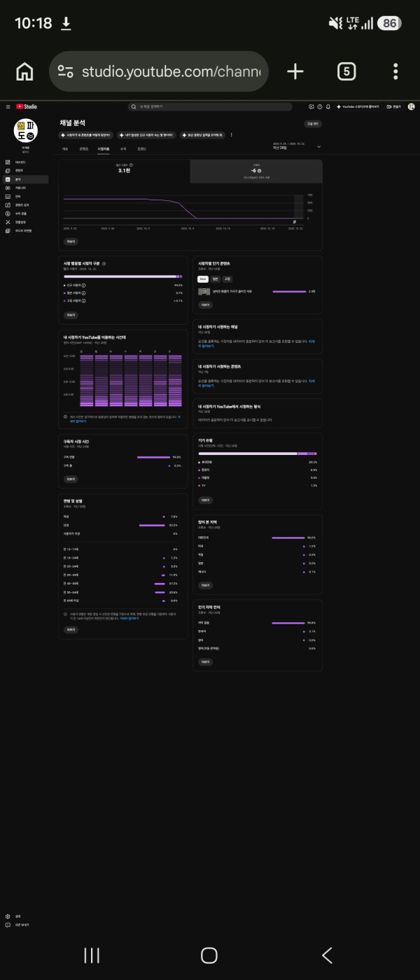Screen dimensions: 420x980
Task: Select 분석 in the left sidebar
Action: coord(26,179)
